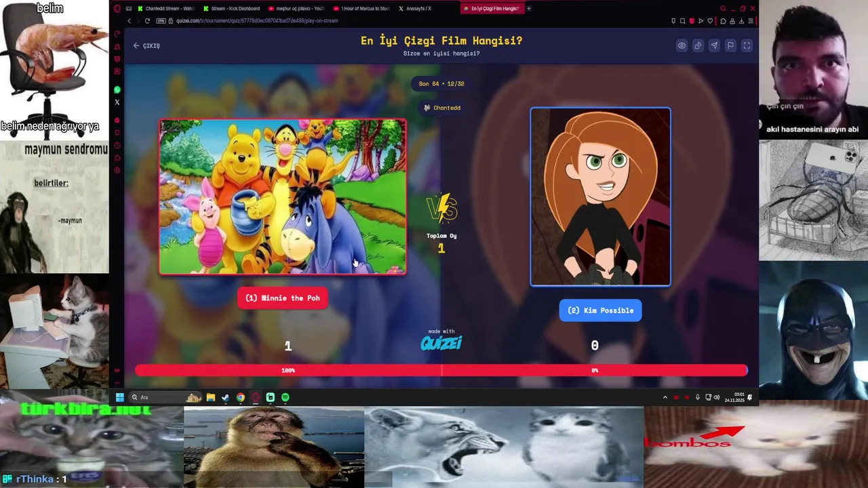
Task: Reload the page with the refresh icon
Action: click(147, 21)
